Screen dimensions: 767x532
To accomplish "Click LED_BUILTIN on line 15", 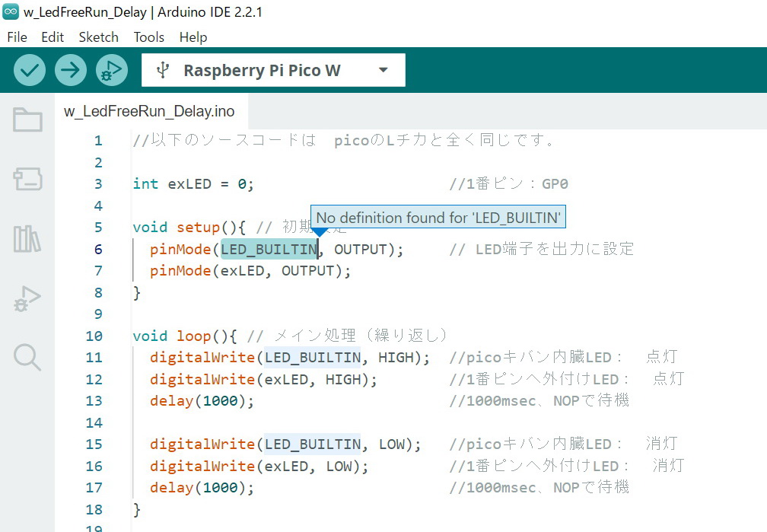I will (313, 444).
